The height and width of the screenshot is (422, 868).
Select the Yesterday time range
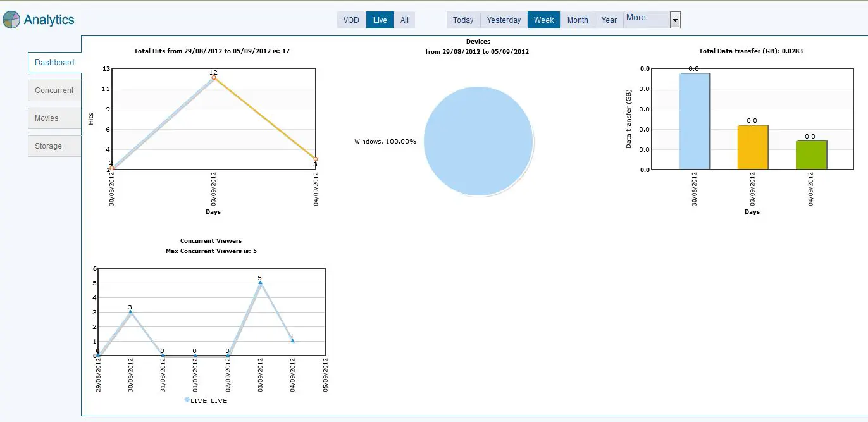[x=504, y=20]
